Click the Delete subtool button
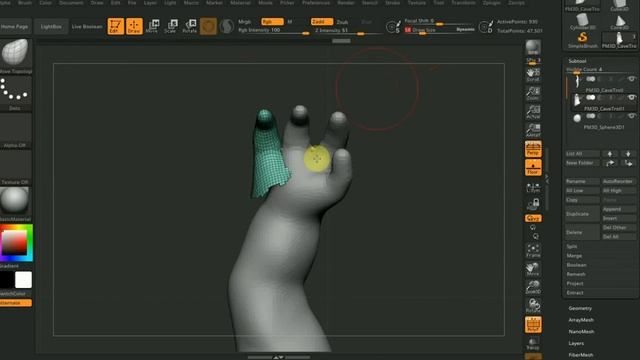 (582, 232)
